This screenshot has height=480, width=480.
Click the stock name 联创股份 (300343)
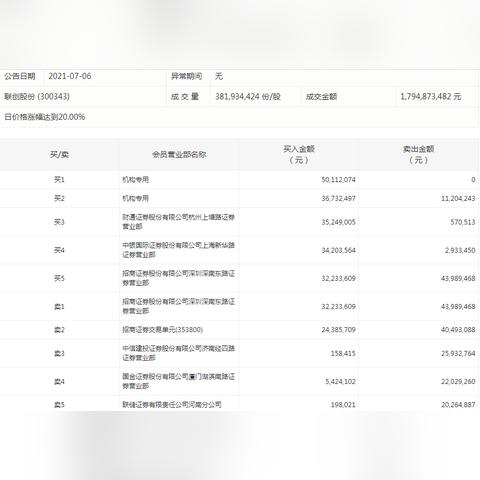click(37, 97)
